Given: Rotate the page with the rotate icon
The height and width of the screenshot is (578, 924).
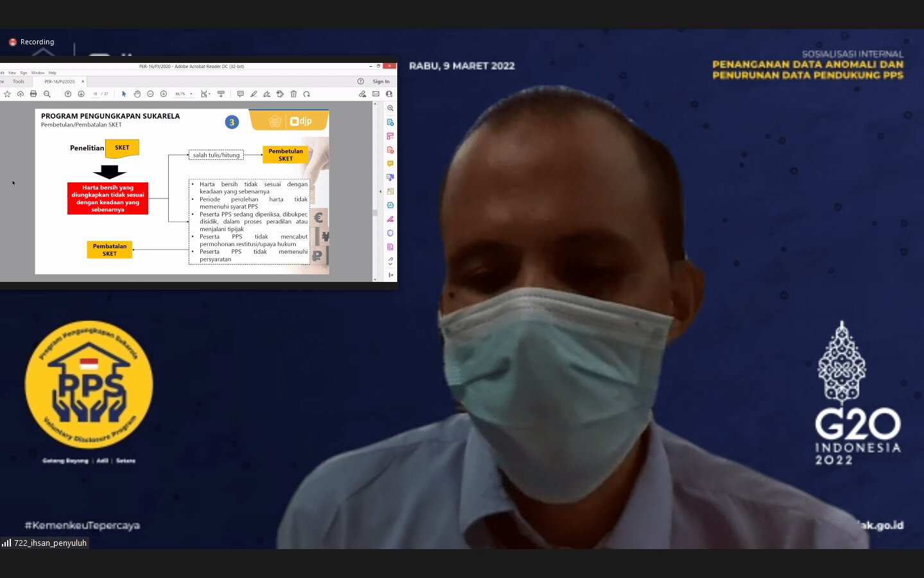Looking at the screenshot, I should 307,94.
